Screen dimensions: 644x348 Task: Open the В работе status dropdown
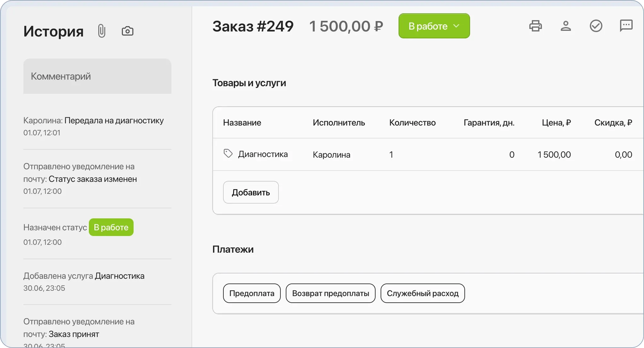coord(434,26)
